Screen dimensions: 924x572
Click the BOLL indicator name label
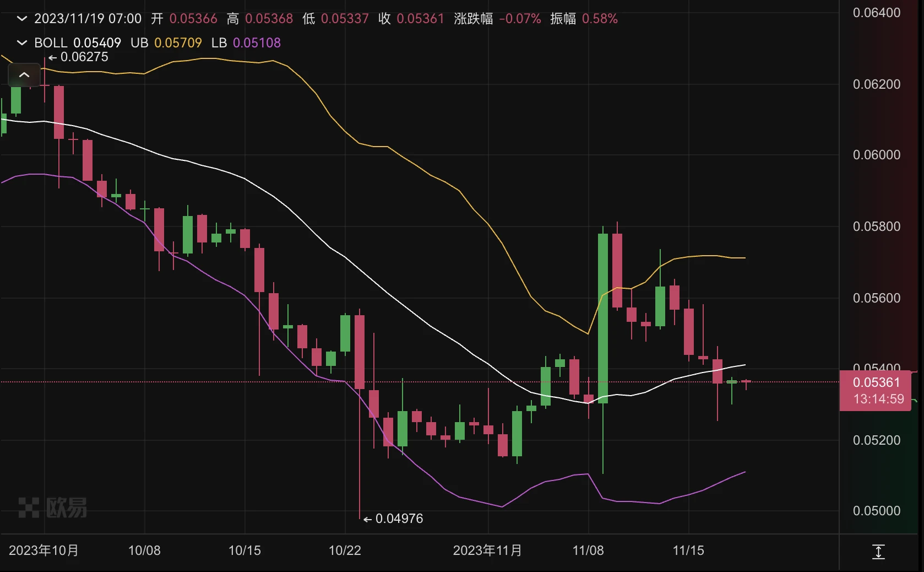click(x=51, y=43)
